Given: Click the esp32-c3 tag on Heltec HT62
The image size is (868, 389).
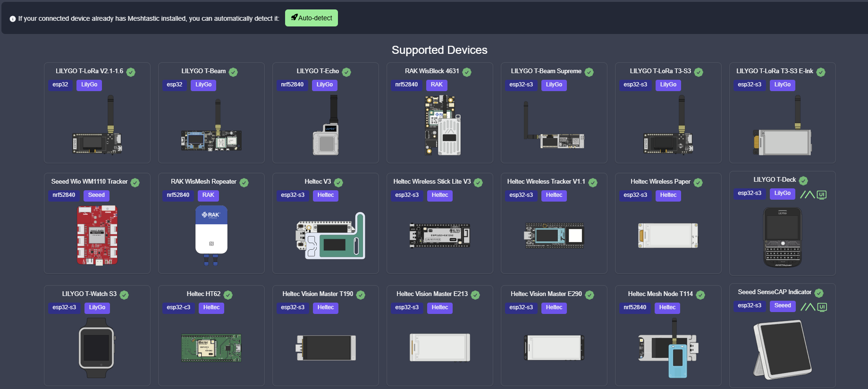Looking at the screenshot, I should click(178, 308).
